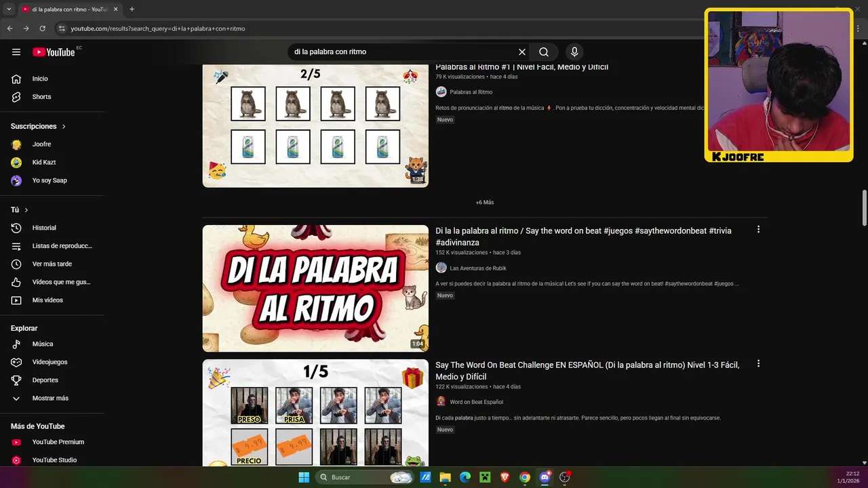Open the YouTube hamburger guide menu
The image size is (868, 488).
[16, 52]
